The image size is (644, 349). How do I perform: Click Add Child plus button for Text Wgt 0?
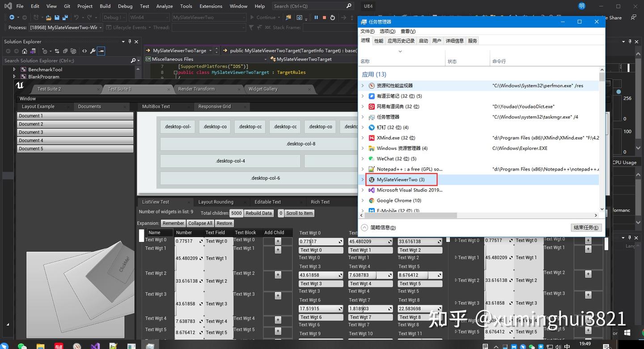278,241
